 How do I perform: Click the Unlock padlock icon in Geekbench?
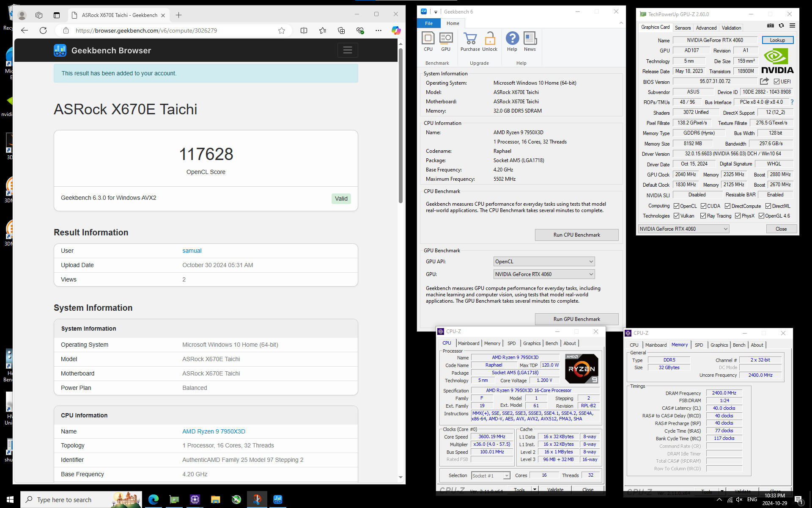490,41
